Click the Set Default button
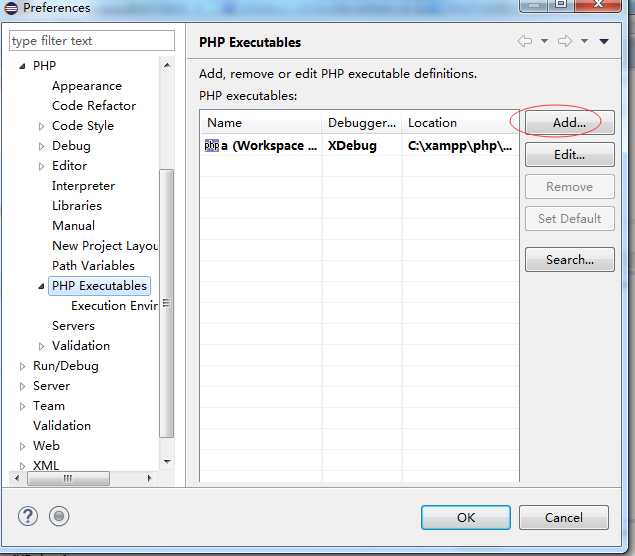 (570, 219)
